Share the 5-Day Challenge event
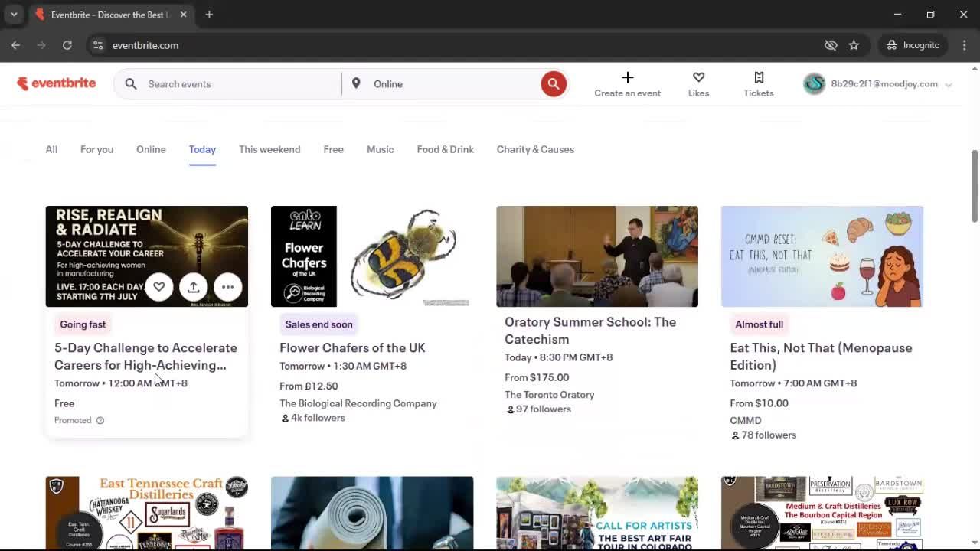 click(x=194, y=287)
